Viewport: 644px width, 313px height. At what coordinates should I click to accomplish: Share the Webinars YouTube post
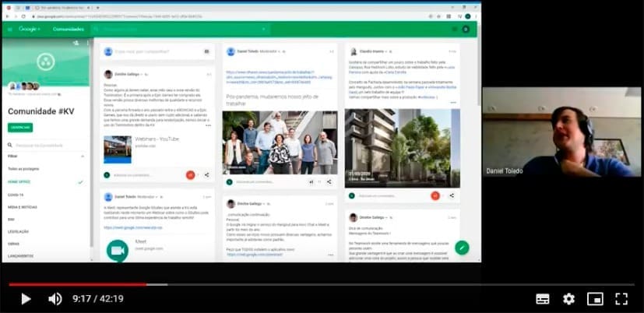[206, 175]
